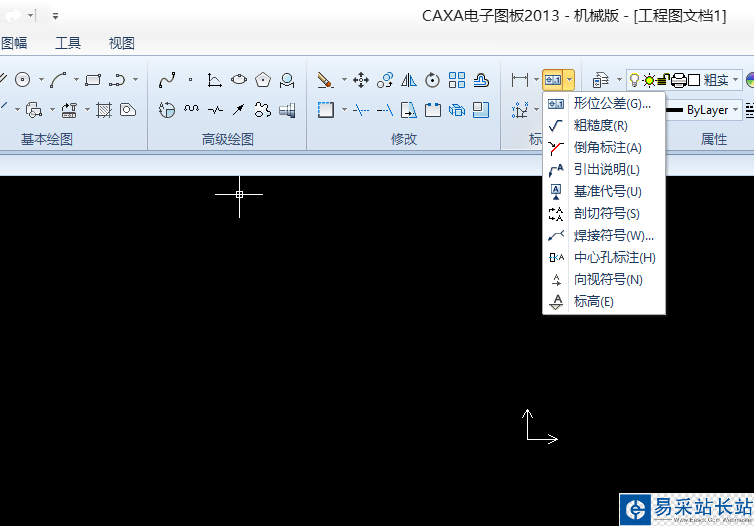Select the Mirror tool
754x526 pixels.
(x=409, y=80)
